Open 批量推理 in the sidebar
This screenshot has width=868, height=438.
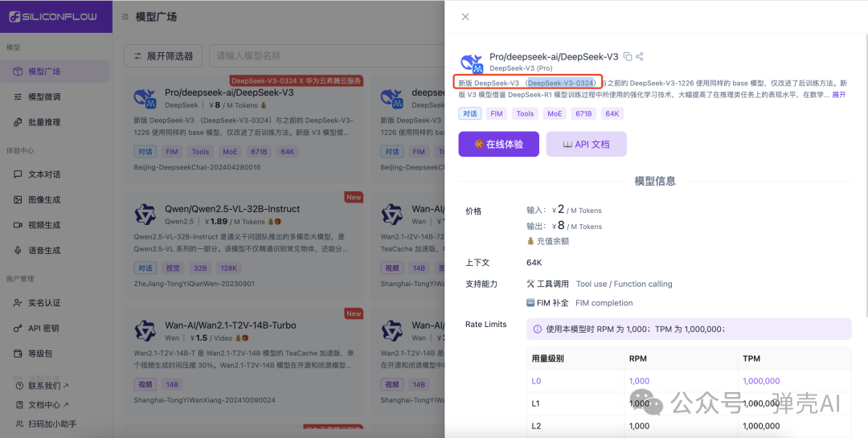coord(55,122)
